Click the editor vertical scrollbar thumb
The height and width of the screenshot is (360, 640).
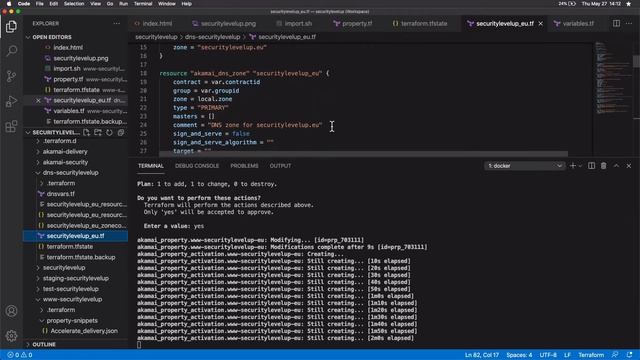pyautogui.click(x=636, y=61)
